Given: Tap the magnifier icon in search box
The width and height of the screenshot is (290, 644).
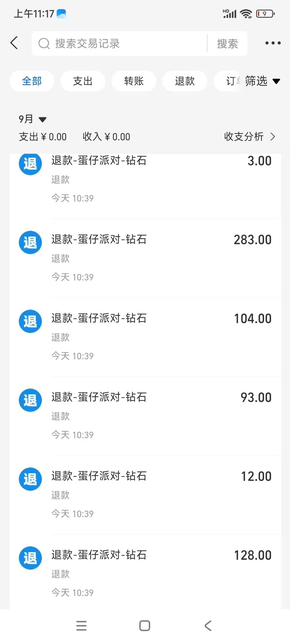Looking at the screenshot, I should [x=44, y=43].
